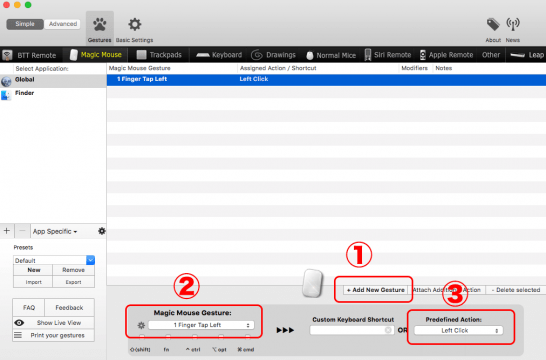Open the Predefined Action Left Click dropdown
This screenshot has width=546, height=360.
coord(459,330)
